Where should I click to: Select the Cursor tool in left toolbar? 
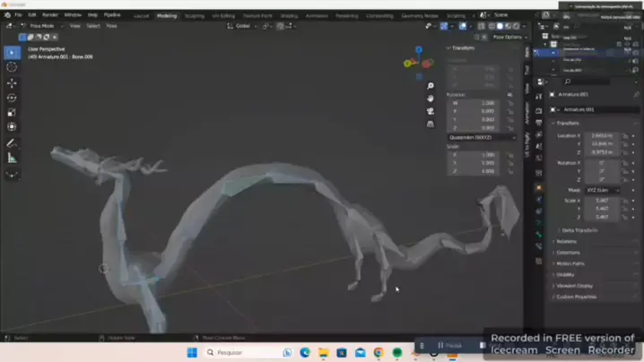(12, 67)
